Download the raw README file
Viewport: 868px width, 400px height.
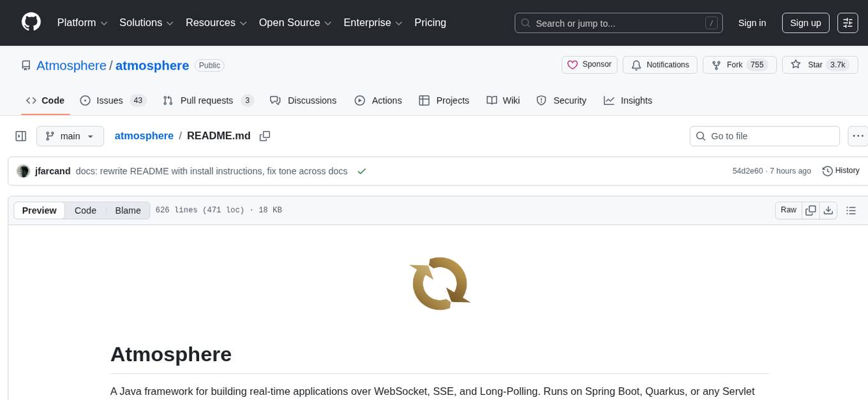828,210
